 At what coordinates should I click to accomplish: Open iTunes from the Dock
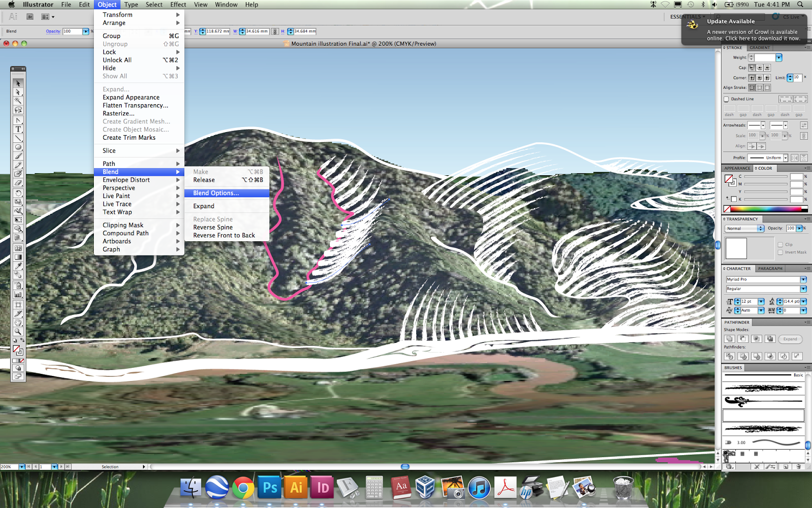[479, 488]
